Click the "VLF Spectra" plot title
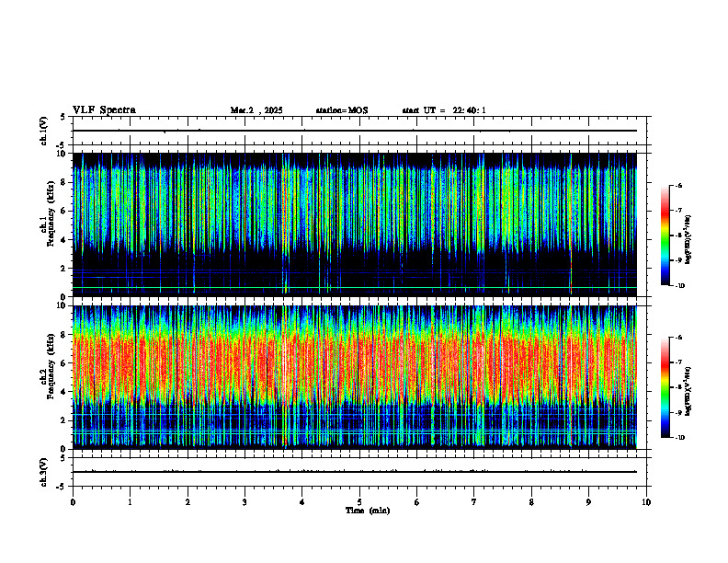This screenshot has width=728, height=563. (104, 110)
